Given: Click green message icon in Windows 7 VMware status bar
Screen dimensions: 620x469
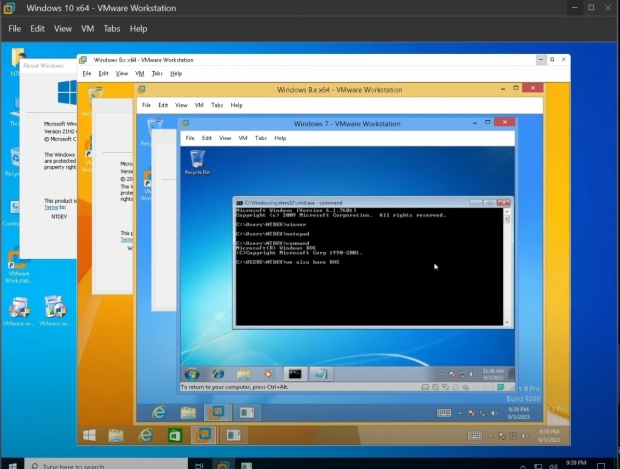Looking at the screenshot, I should pos(501,387).
